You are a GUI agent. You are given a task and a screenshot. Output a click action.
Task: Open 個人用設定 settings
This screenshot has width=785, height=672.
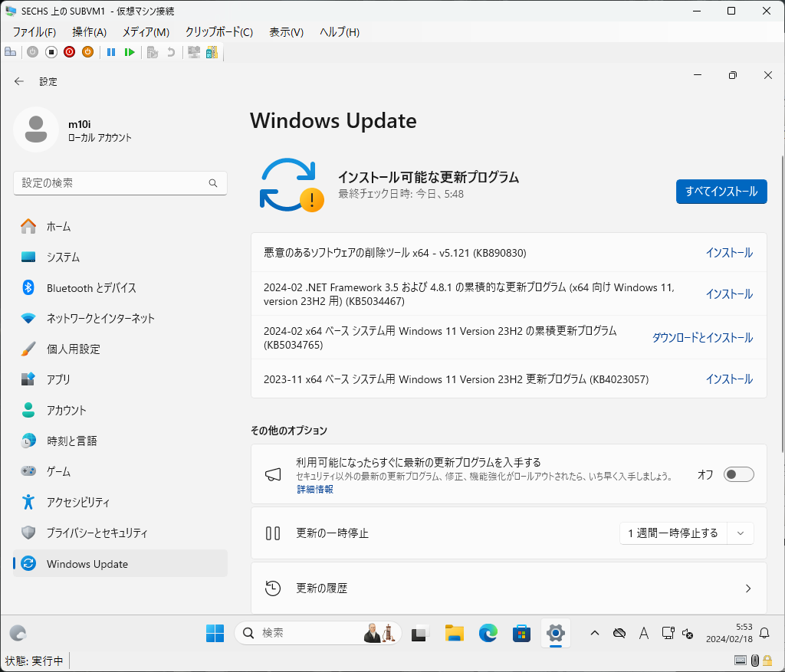(x=120, y=349)
